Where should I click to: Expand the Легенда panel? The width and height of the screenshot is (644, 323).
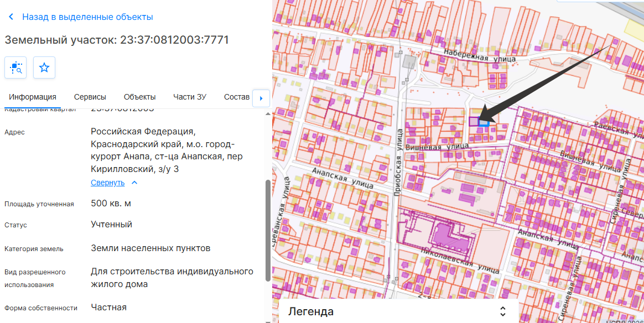[x=397, y=311]
